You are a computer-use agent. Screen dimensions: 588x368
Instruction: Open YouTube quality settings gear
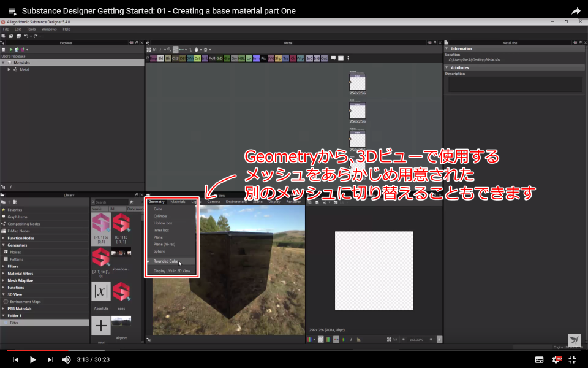point(557,360)
